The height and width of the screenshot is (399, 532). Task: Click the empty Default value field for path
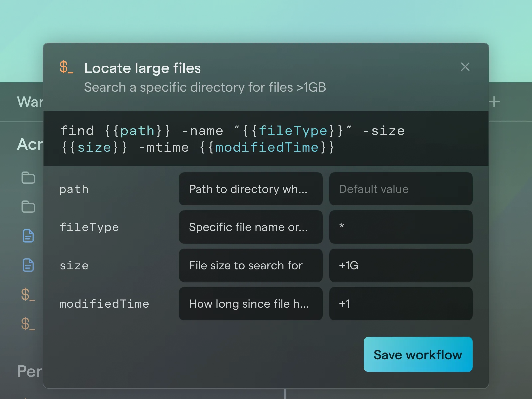coord(401,189)
